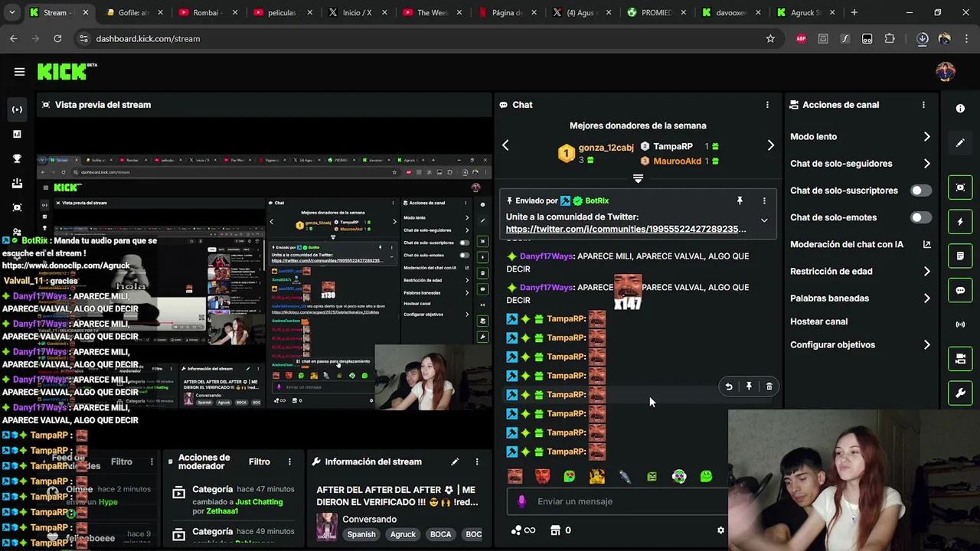
Task: Collapse the top donors leaderboard
Action: tap(638, 178)
